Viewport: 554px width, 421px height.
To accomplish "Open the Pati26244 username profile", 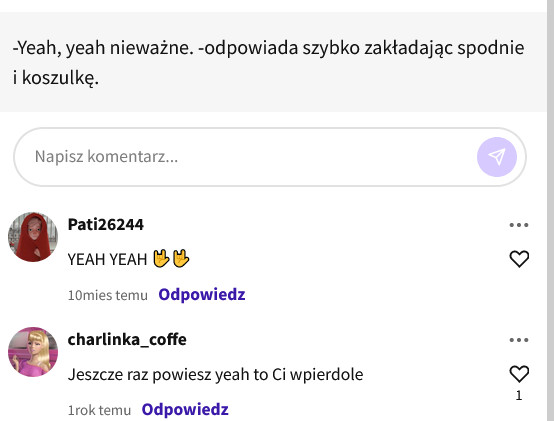I will click(106, 224).
